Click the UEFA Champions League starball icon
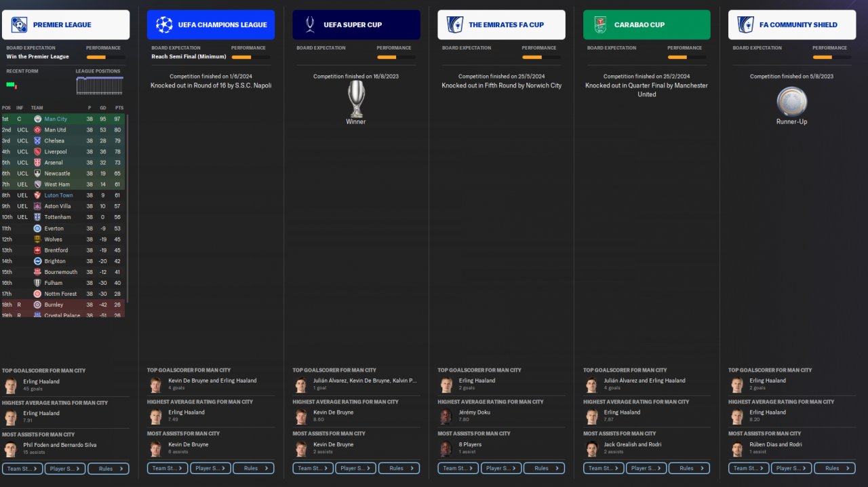Screen dimensions: 868x487 click(x=164, y=25)
